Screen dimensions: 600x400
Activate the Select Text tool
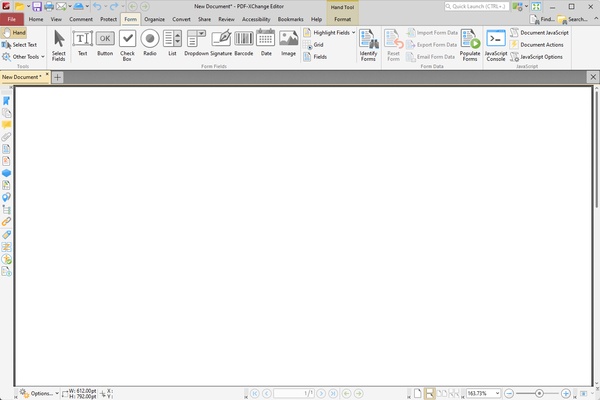19,45
